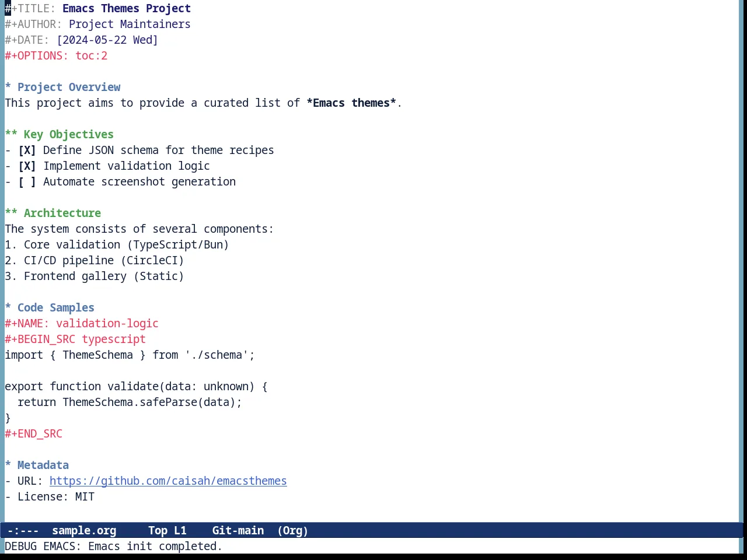The width and height of the screenshot is (747, 560).
Task: Click the 'import { ThemeSchema }' code line
Action: (x=130, y=355)
